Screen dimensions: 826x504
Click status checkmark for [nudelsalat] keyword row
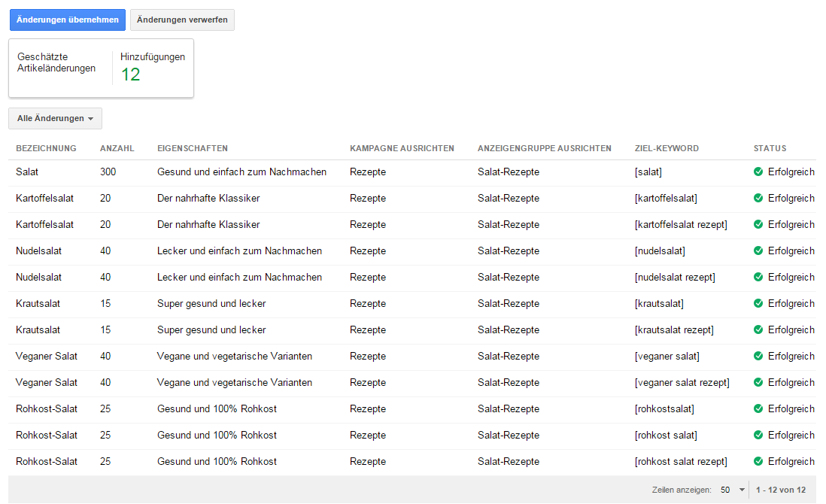coord(758,251)
